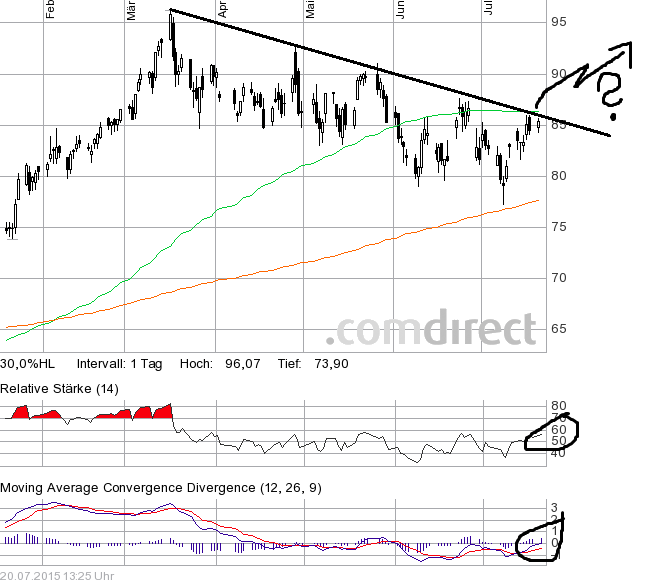Select the Mär month label on the time axis
645x582 pixels.
(x=133, y=10)
